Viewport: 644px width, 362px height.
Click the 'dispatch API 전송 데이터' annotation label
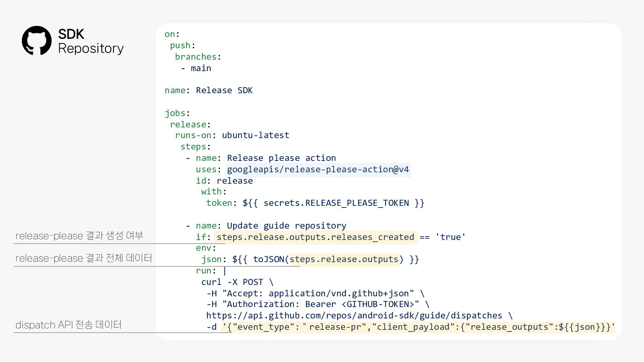[68, 325]
